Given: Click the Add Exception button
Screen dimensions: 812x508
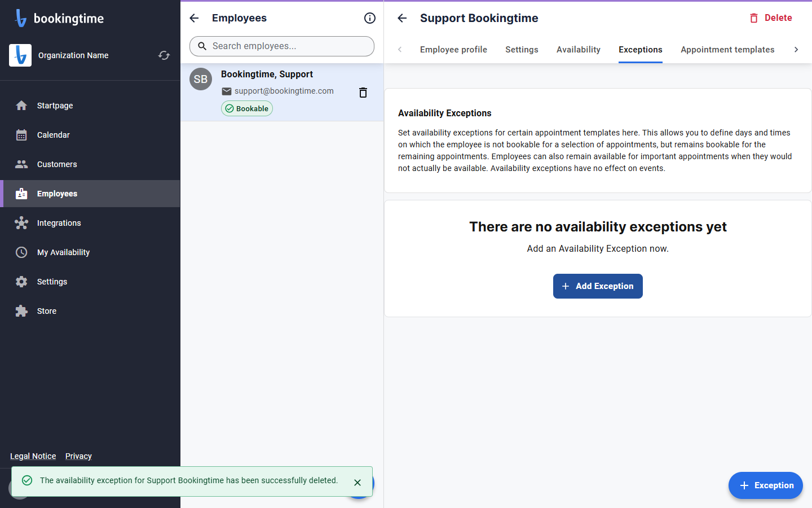Looking at the screenshot, I should coord(598,286).
